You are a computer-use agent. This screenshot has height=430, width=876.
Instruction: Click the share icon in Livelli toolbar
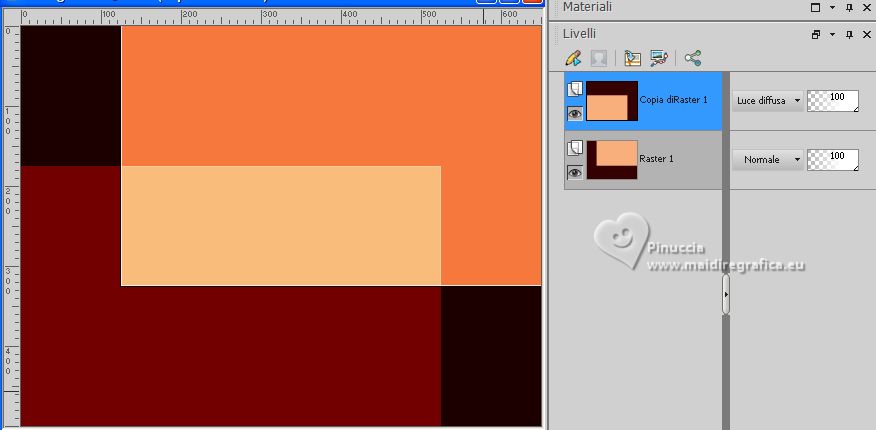[693, 58]
